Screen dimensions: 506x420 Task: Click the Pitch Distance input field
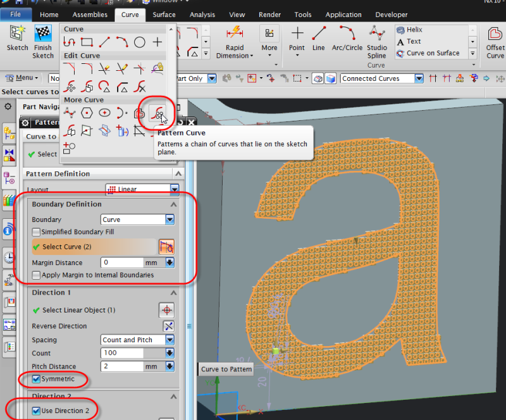tap(121, 366)
